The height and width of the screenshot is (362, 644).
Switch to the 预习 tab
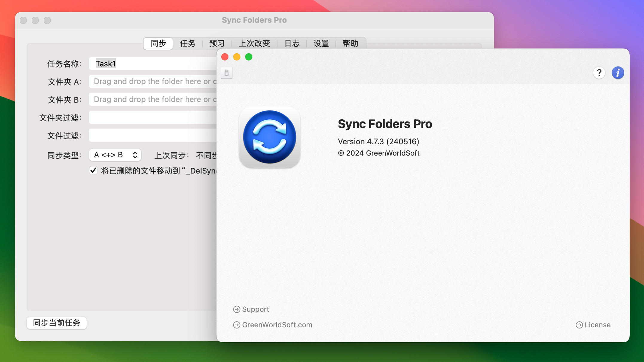[217, 43]
